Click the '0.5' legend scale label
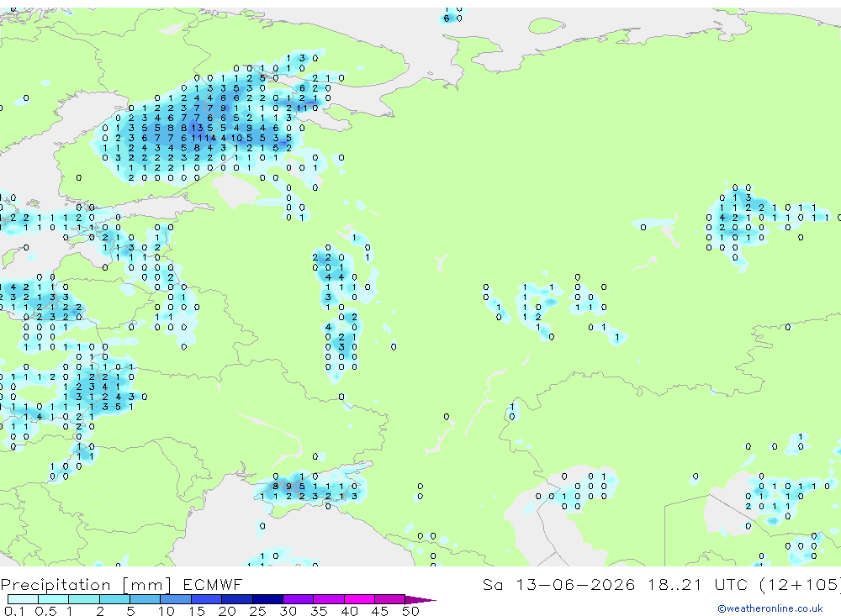 (x=45, y=611)
